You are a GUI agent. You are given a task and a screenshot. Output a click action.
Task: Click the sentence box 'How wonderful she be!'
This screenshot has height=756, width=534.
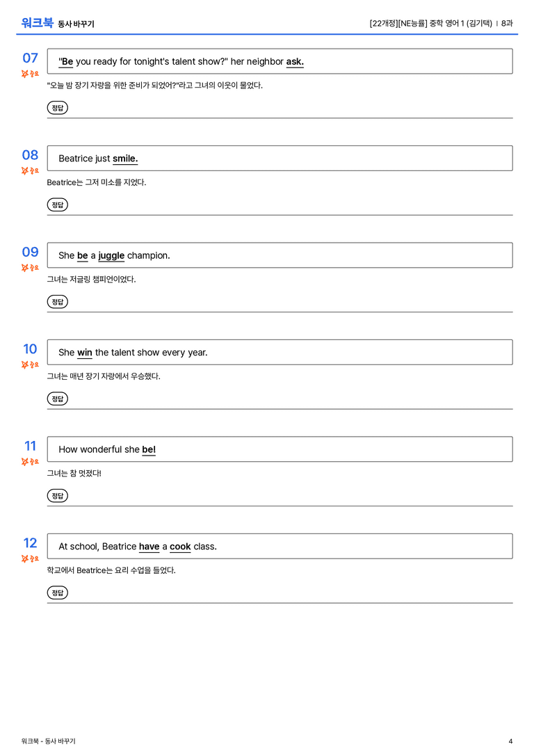(280, 449)
